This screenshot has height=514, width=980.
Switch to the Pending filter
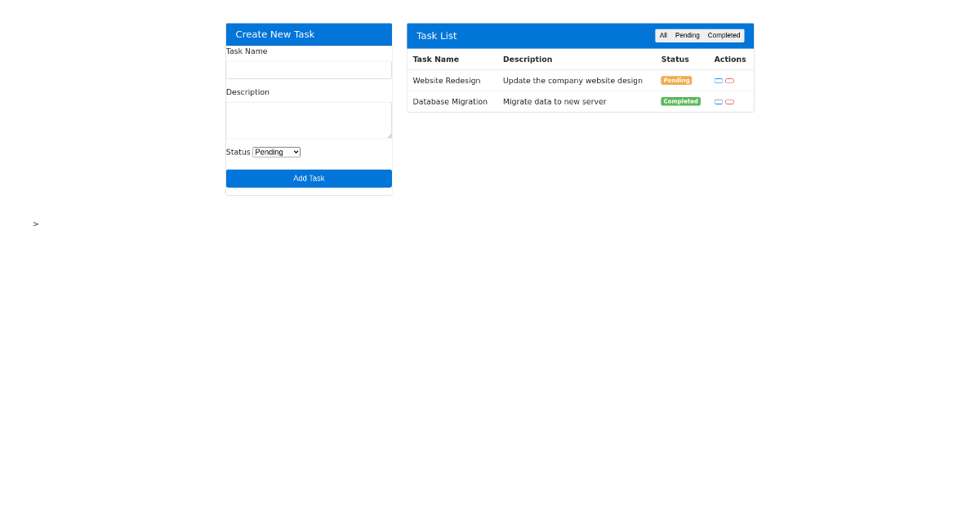pos(688,35)
